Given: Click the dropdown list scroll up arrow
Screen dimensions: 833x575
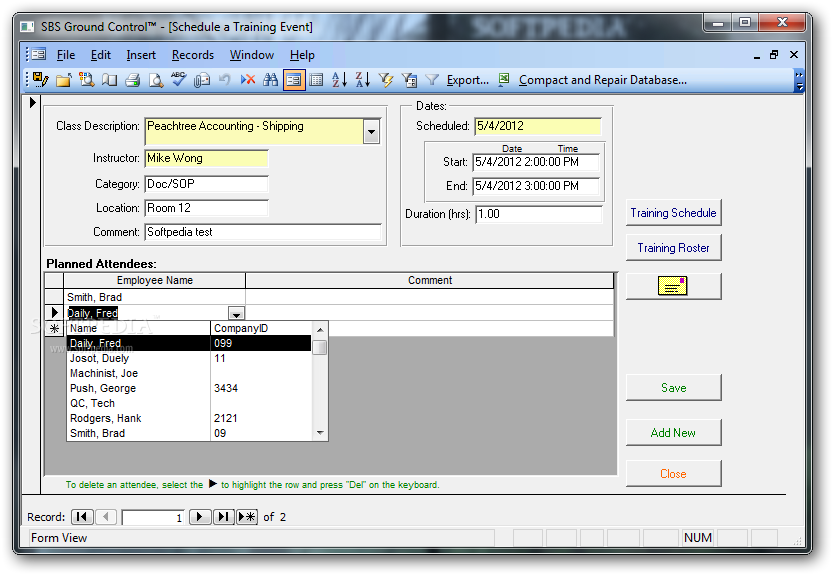Looking at the screenshot, I should coord(320,329).
